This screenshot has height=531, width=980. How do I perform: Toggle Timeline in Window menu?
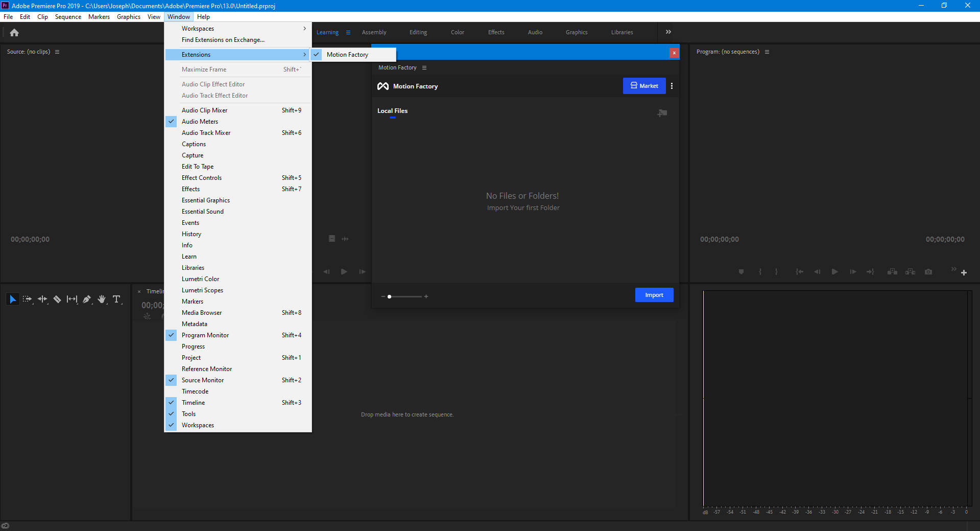[x=172, y=403]
